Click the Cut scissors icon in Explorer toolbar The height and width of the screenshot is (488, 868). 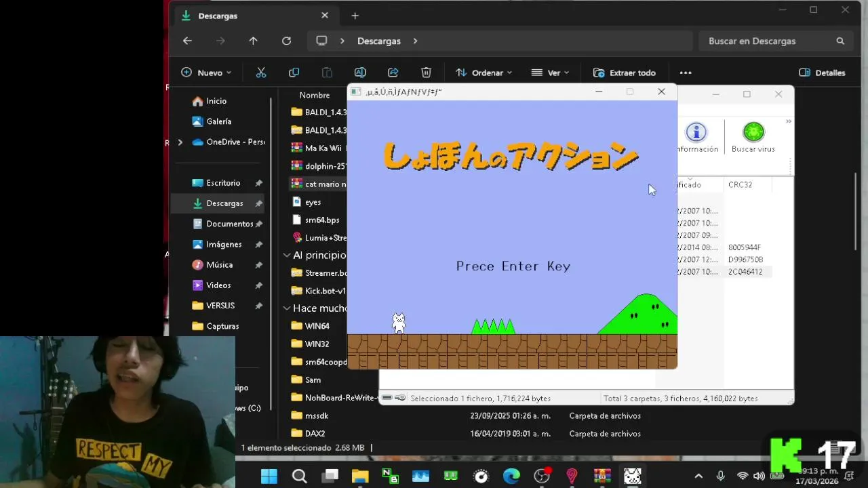pyautogui.click(x=261, y=73)
